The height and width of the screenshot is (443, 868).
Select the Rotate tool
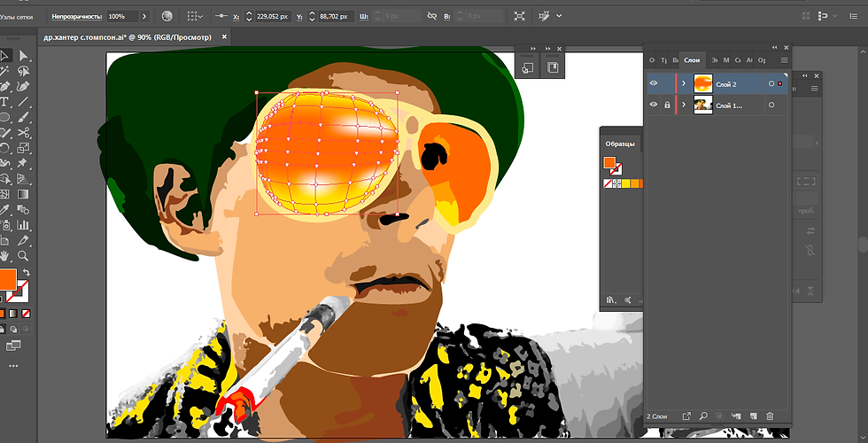coord(4,148)
